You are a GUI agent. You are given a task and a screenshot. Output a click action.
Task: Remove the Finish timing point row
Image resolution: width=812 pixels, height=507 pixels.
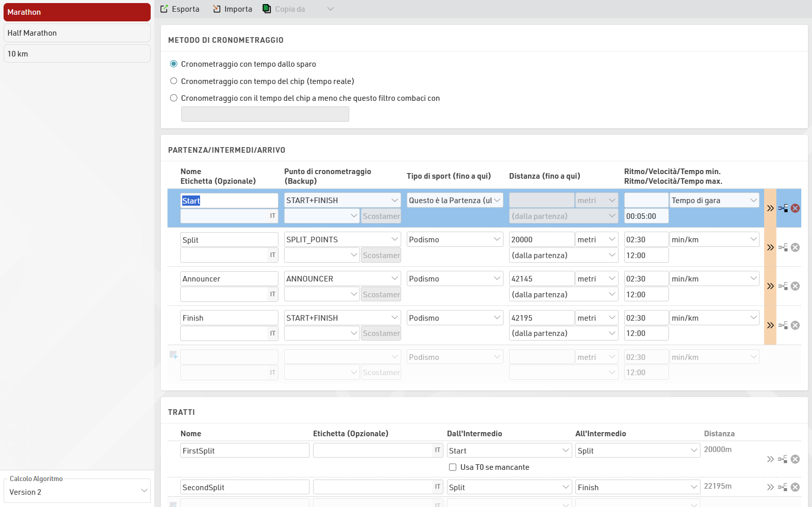[x=795, y=325]
